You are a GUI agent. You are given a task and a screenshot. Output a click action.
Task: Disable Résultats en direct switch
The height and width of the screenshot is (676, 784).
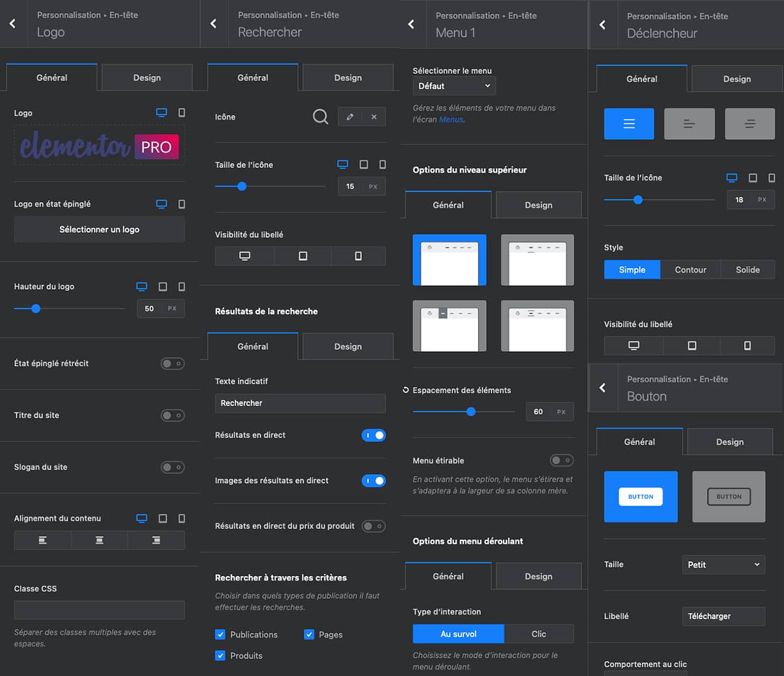pos(374,435)
